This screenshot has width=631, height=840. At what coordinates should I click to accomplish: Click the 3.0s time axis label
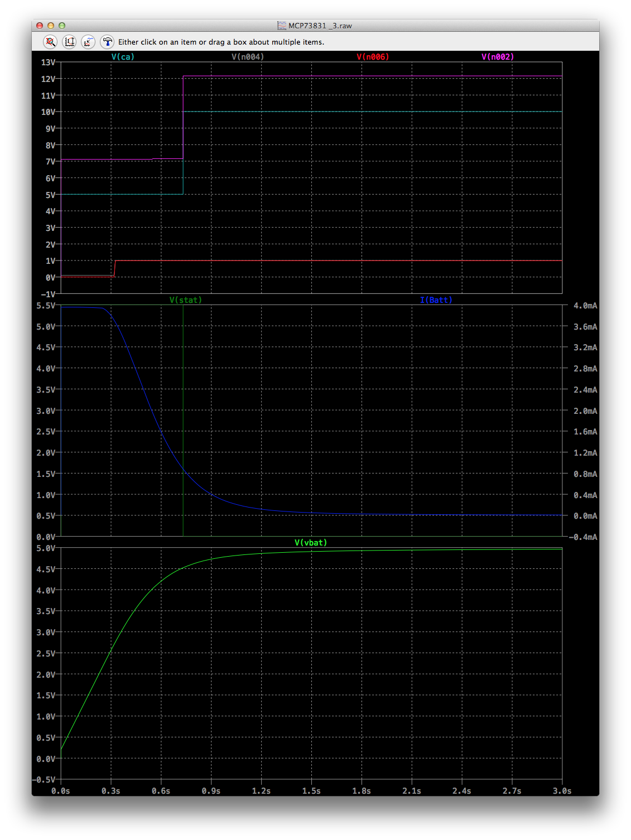click(562, 791)
